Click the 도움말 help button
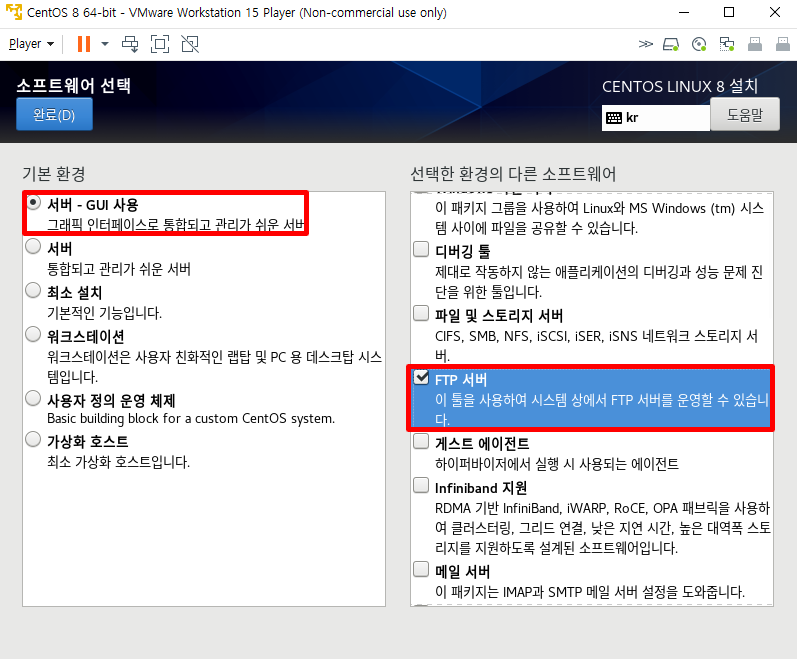The width and height of the screenshot is (797, 659). click(x=745, y=114)
